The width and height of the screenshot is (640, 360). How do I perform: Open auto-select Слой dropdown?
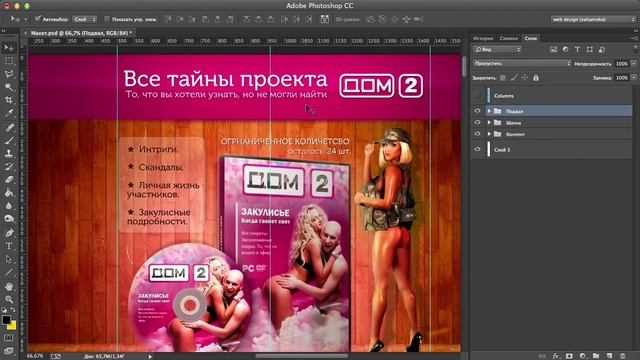coord(85,19)
